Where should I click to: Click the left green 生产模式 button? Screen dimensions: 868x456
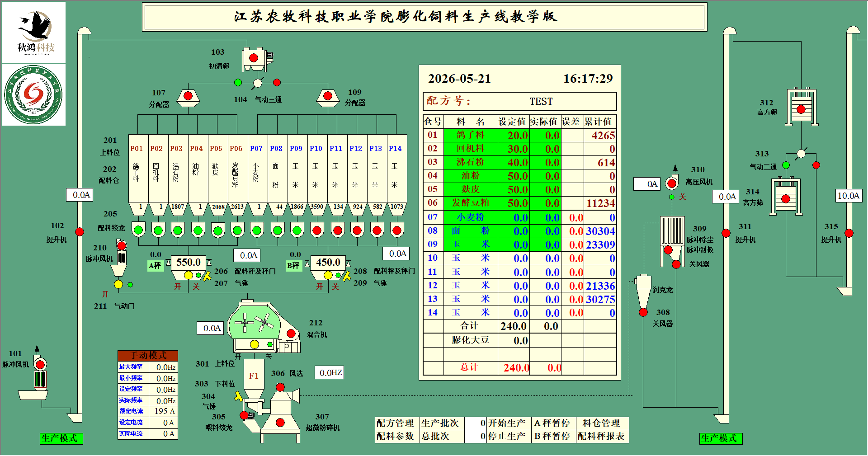(x=61, y=438)
